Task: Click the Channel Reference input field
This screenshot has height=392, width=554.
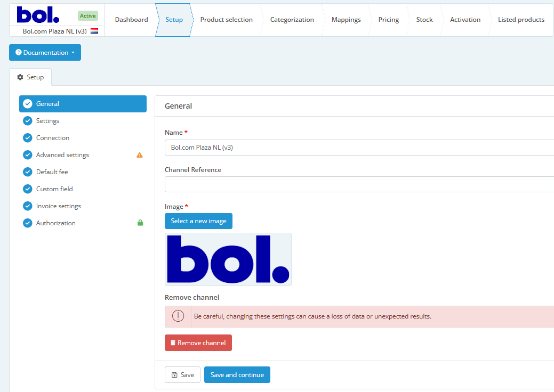Action: tap(359, 184)
